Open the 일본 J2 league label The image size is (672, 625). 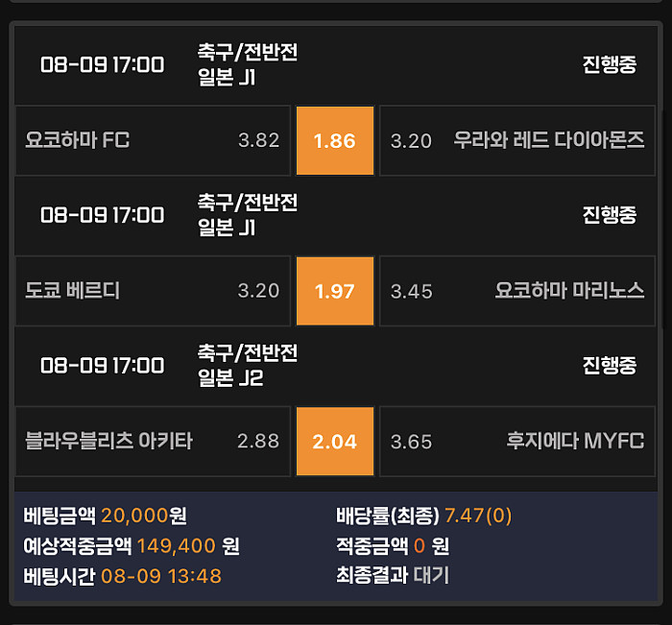point(230,378)
